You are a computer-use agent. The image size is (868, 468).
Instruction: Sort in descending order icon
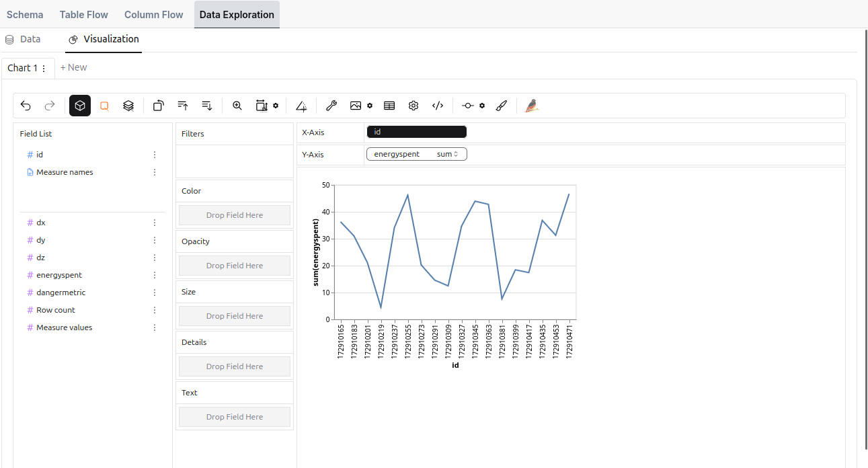(x=207, y=106)
